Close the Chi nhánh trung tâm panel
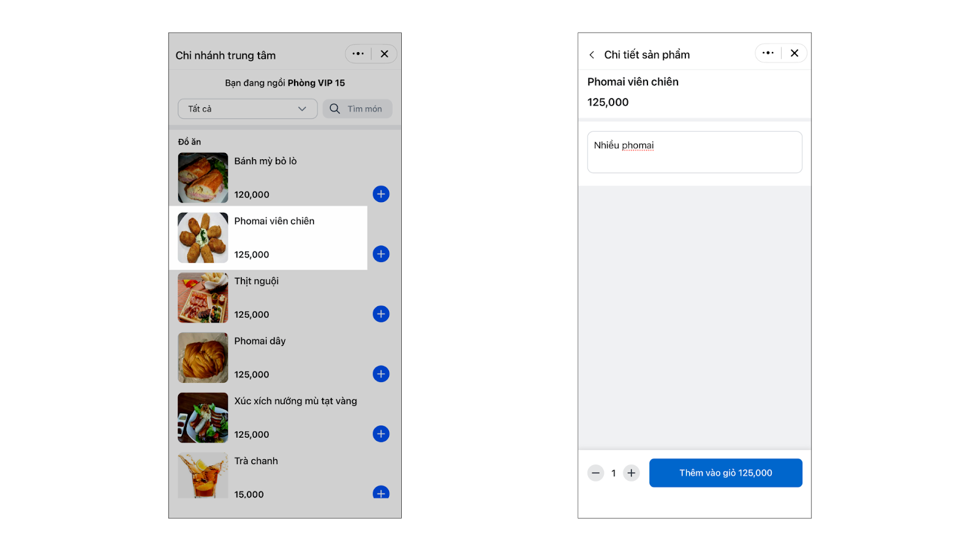 click(x=385, y=54)
